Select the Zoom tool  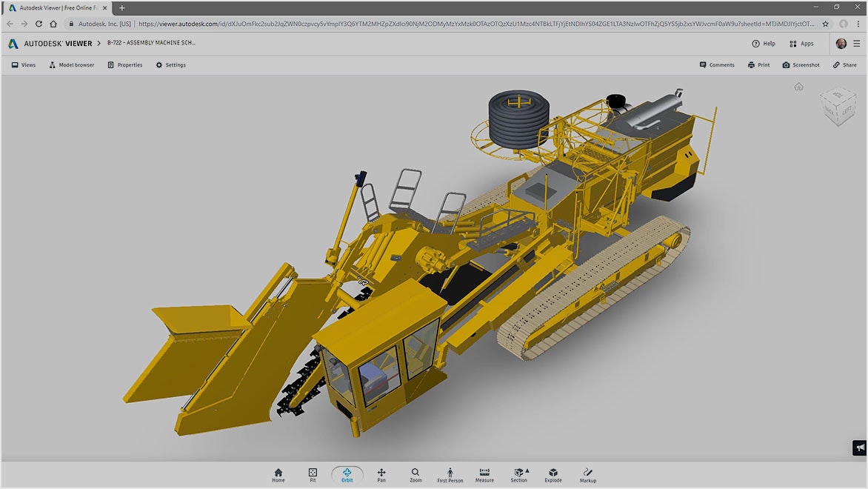point(415,474)
